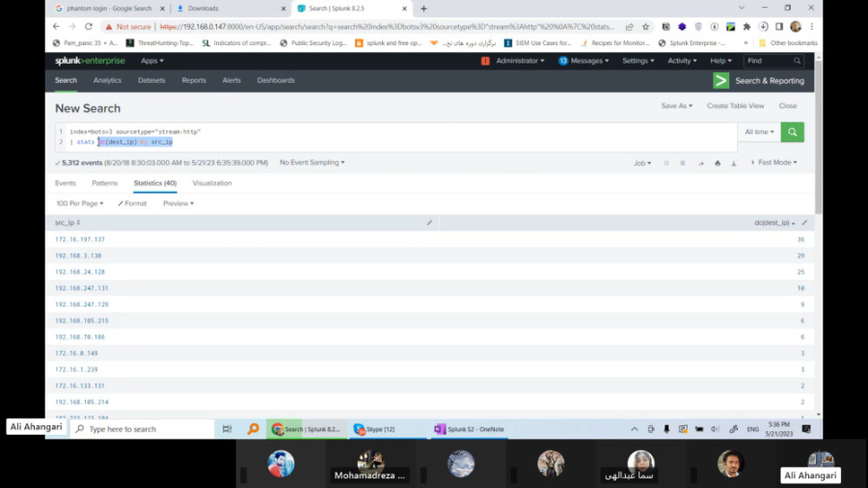Open Alerts in the navigation bar
This screenshot has height=488, width=868.
(231, 80)
